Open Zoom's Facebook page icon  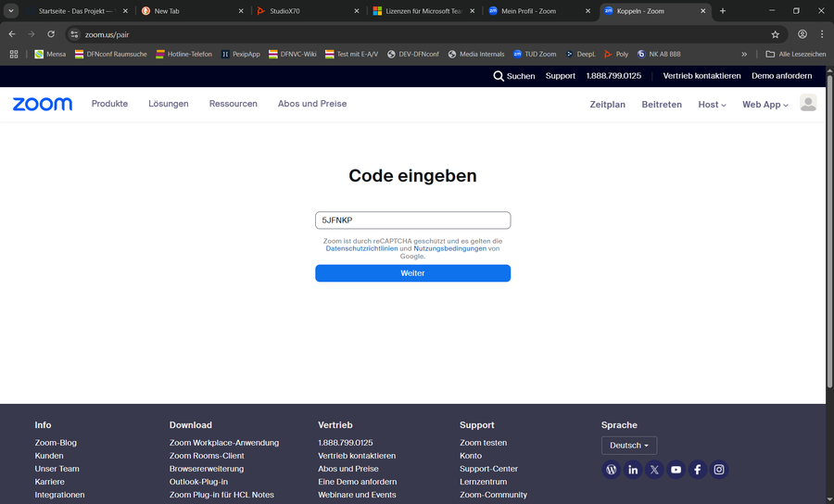(698, 470)
